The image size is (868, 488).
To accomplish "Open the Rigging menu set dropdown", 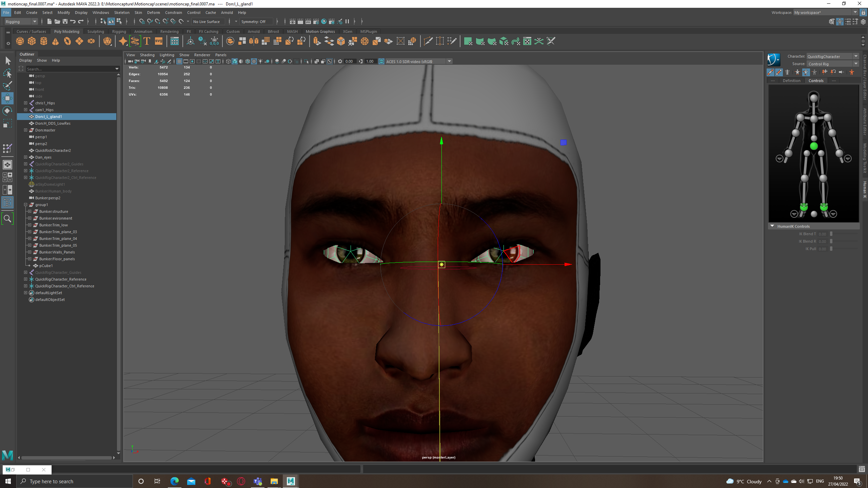I will click(x=21, y=22).
